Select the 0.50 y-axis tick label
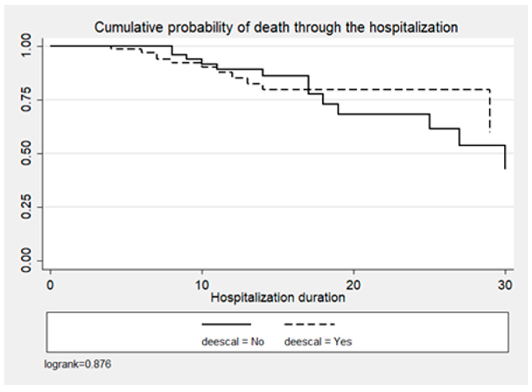 27,153
